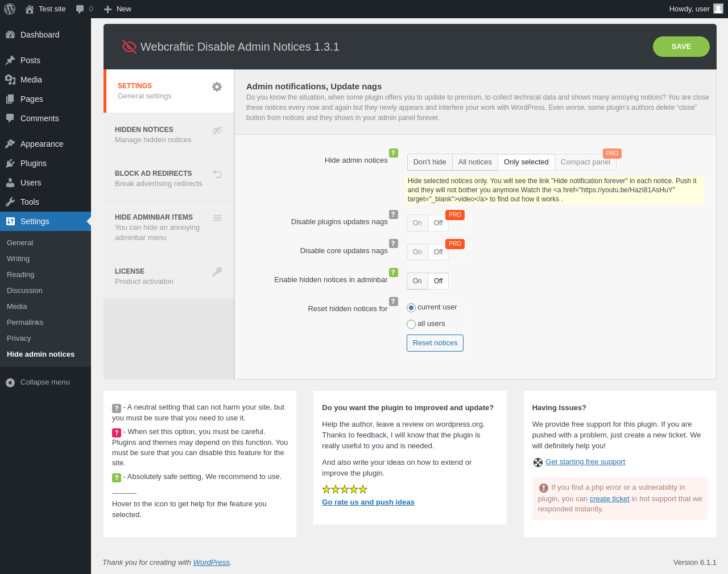
Task: Click the Media icon in main sidebar
Action: coord(10,80)
